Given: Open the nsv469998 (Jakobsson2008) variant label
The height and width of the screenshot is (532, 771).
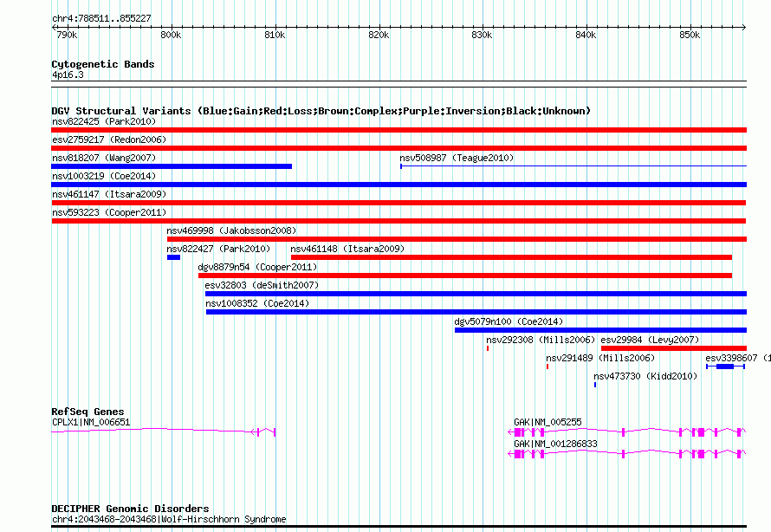Looking at the screenshot, I should [231, 230].
